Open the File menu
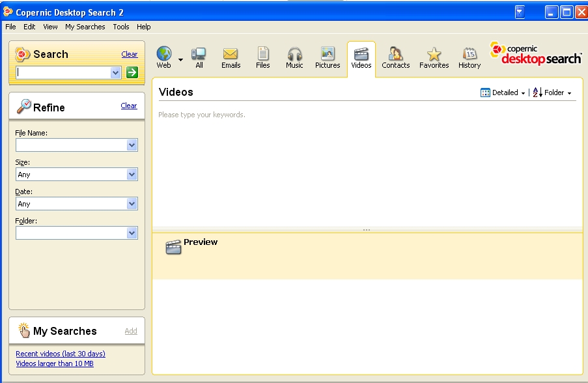The height and width of the screenshot is (383, 588). pyautogui.click(x=10, y=27)
